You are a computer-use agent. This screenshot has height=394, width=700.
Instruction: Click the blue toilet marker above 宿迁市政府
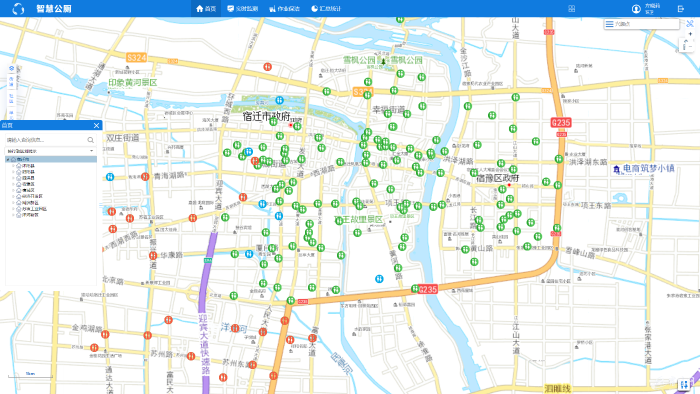pyautogui.click(x=279, y=100)
